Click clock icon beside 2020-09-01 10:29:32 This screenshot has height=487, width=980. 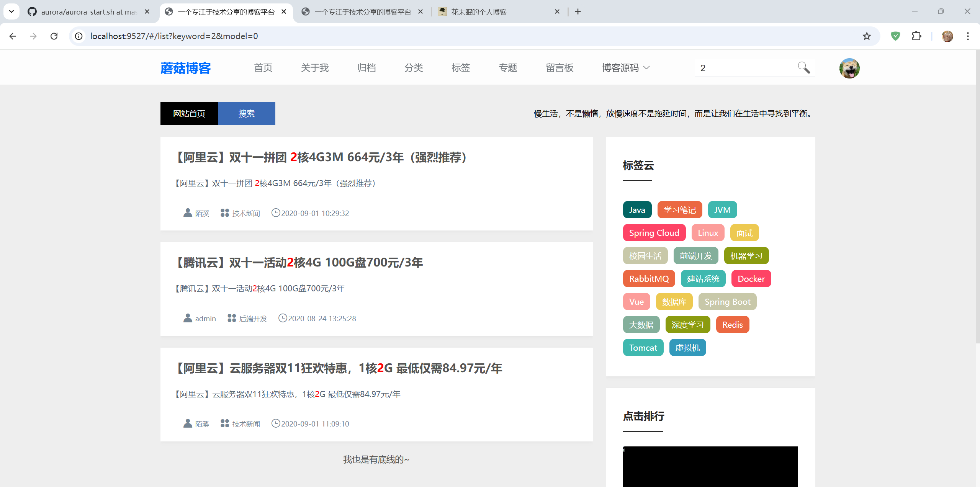pyautogui.click(x=275, y=213)
